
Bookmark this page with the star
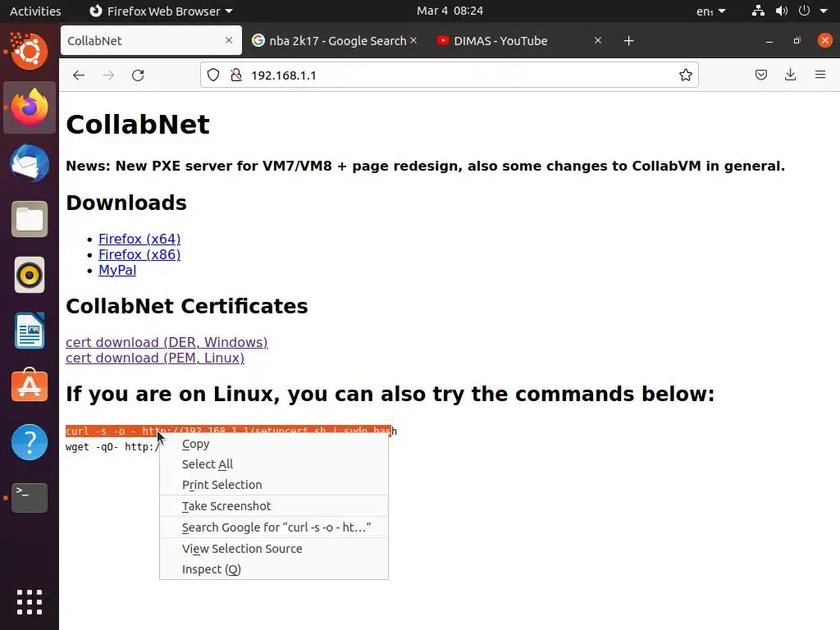click(x=685, y=75)
